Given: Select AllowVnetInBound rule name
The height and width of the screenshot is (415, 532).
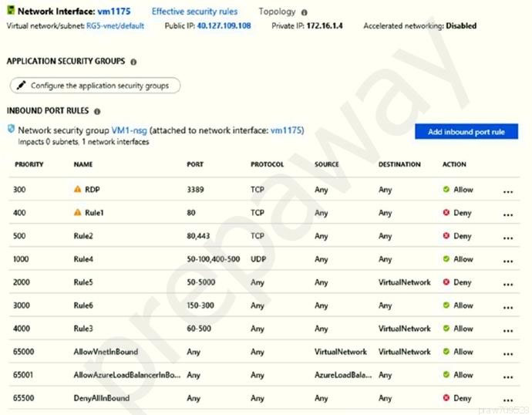Looking at the screenshot, I should pos(106,352).
